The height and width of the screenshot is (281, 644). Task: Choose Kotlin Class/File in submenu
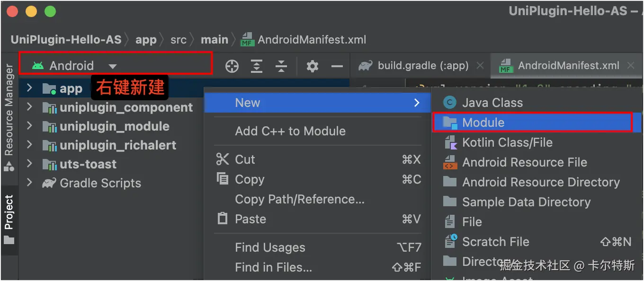[x=507, y=142]
